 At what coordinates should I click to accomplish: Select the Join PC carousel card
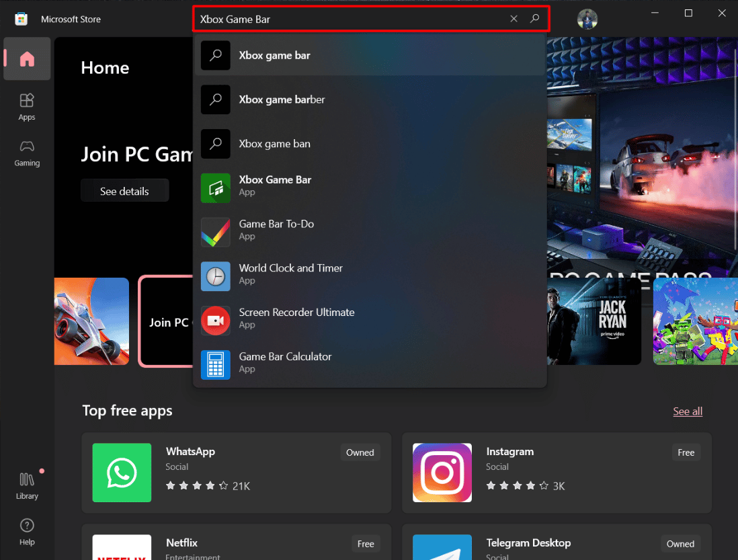pyautogui.click(x=166, y=321)
